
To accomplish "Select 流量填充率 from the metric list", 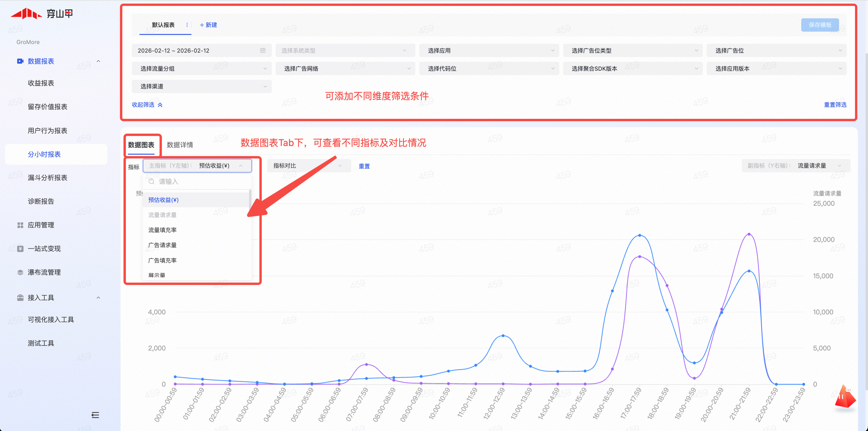I will 162,230.
